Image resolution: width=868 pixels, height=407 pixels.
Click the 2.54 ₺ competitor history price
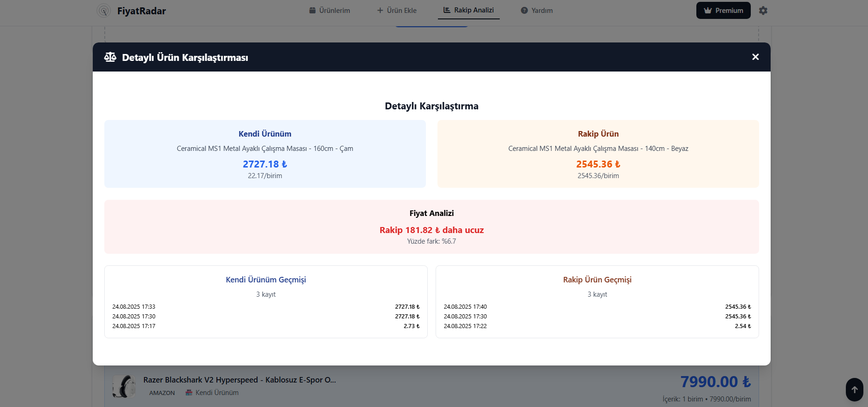tap(743, 326)
